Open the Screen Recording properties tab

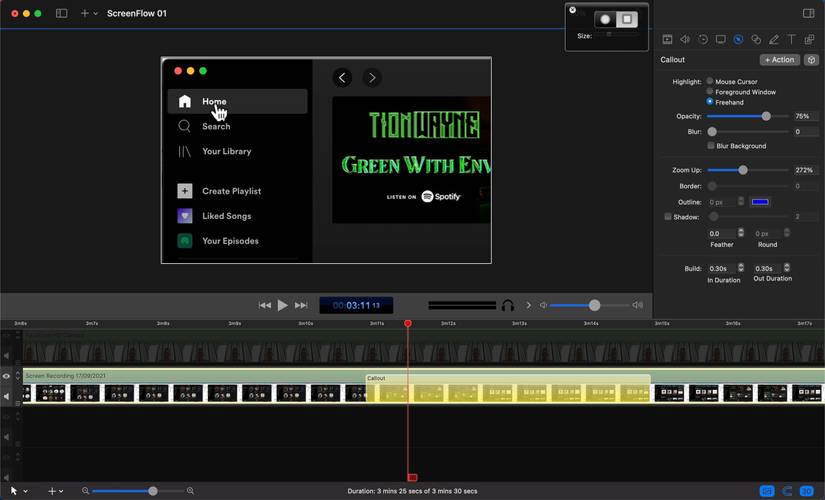point(721,39)
